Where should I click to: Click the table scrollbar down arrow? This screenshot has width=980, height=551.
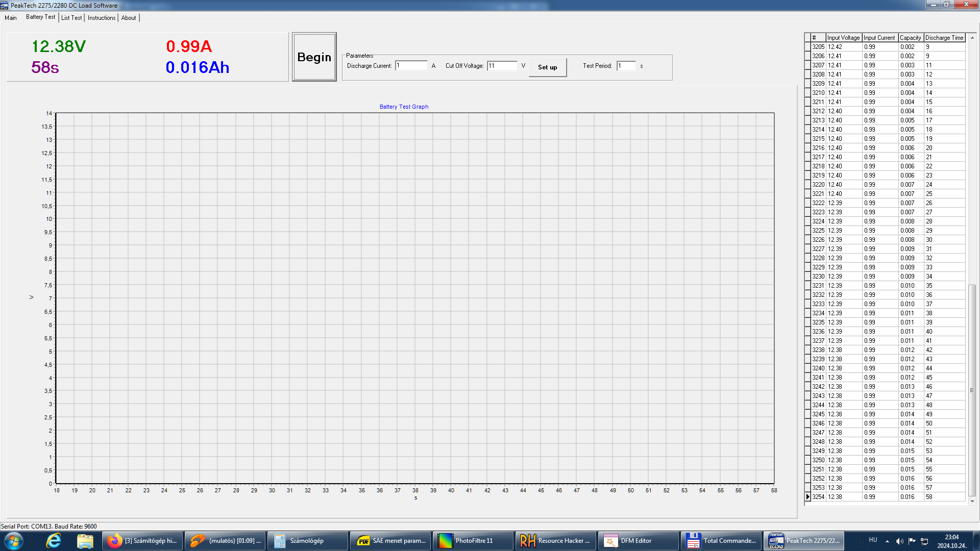(972, 502)
